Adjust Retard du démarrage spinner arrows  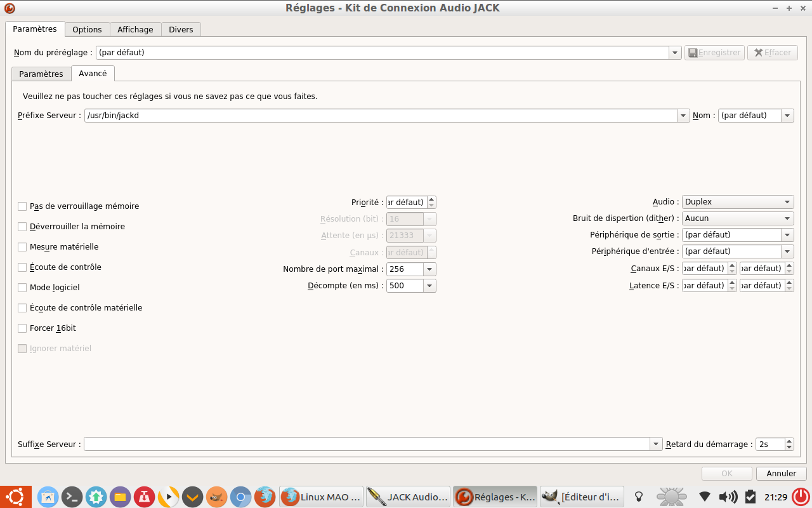tap(789, 444)
